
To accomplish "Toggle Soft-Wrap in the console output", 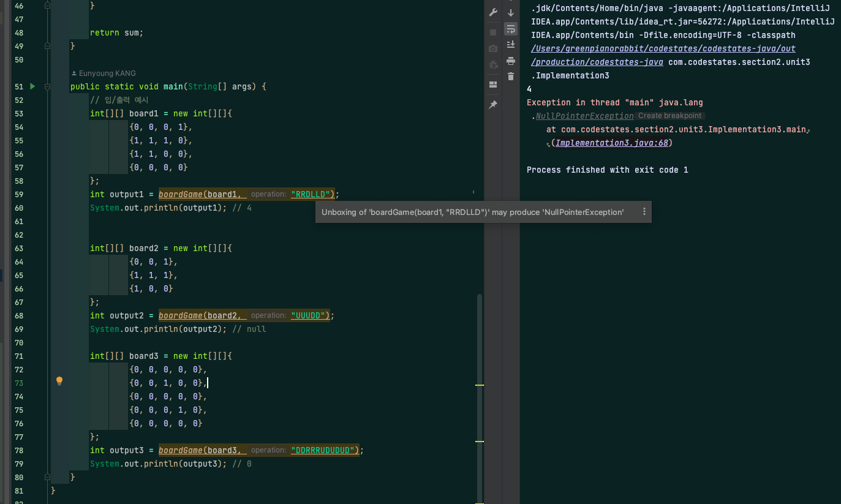I will click(511, 28).
